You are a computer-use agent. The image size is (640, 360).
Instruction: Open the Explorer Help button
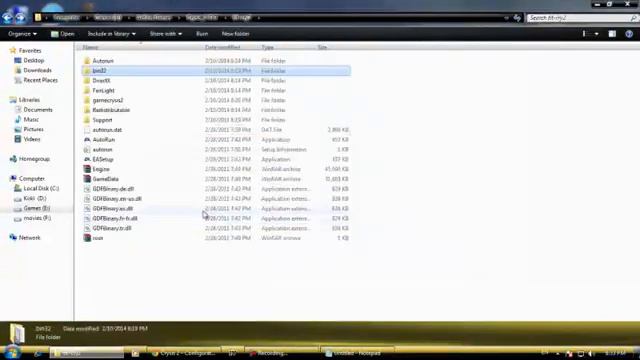point(629,34)
